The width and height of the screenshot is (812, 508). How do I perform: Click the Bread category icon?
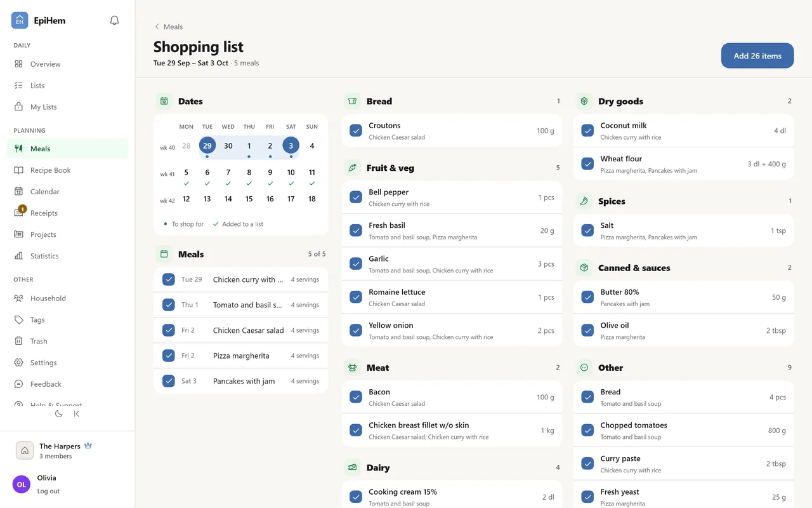[352, 101]
